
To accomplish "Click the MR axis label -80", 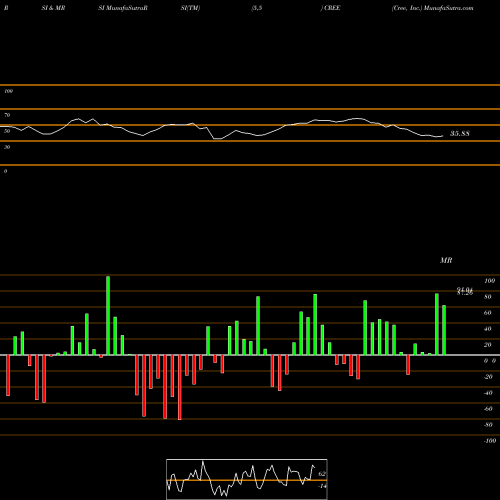I will coord(488,425).
